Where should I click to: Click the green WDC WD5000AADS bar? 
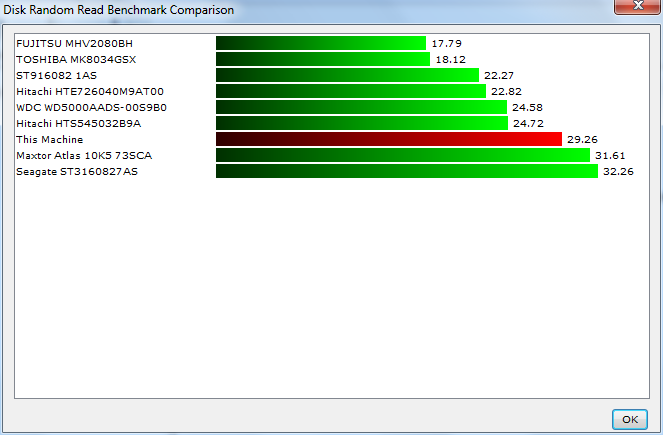[x=362, y=107]
